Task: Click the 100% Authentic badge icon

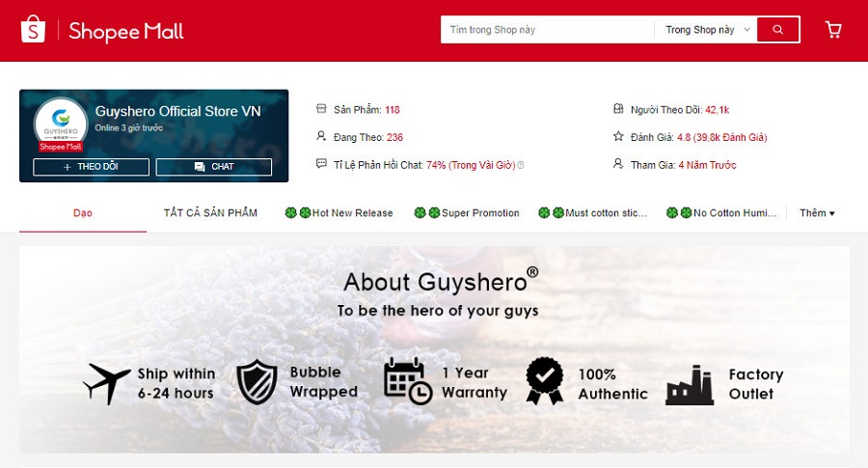Action: coord(544,382)
